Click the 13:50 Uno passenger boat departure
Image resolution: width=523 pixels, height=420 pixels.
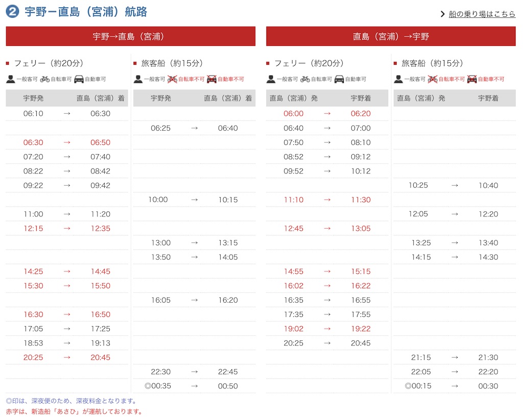click(161, 257)
